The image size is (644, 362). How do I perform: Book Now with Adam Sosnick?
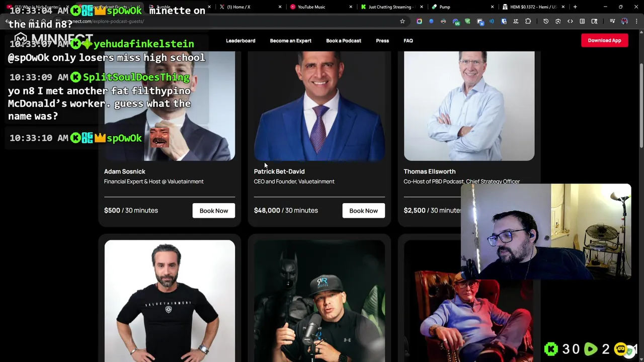(x=214, y=211)
